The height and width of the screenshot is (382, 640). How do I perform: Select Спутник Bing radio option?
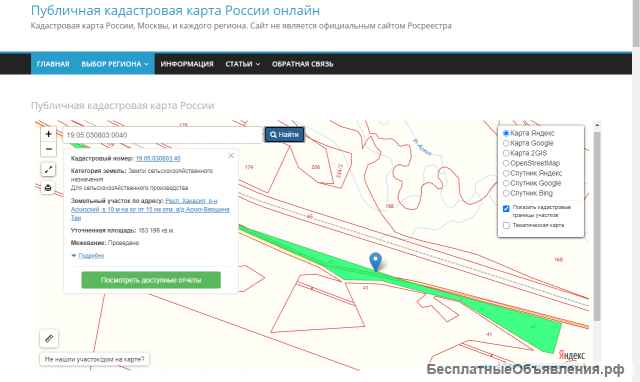click(x=506, y=193)
